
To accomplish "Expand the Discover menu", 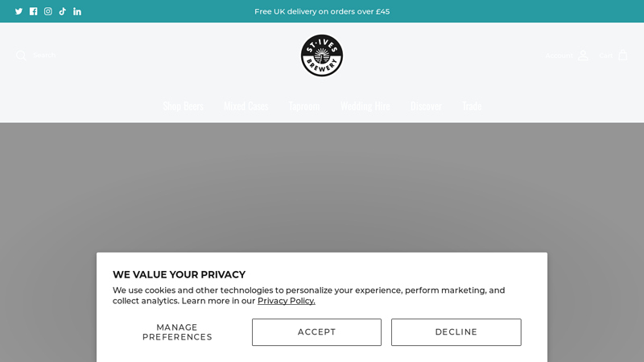I will point(426,106).
